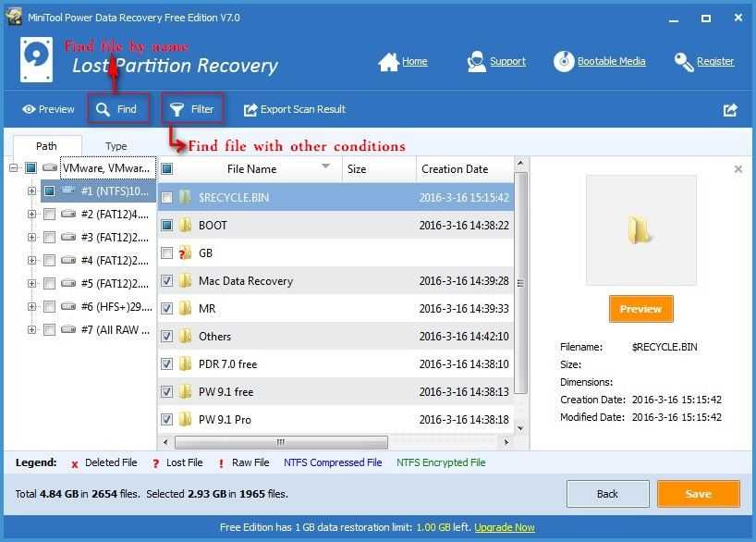The height and width of the screenshot is (542, 756).
Task: Click Export Scan Result
Action: 295,109
